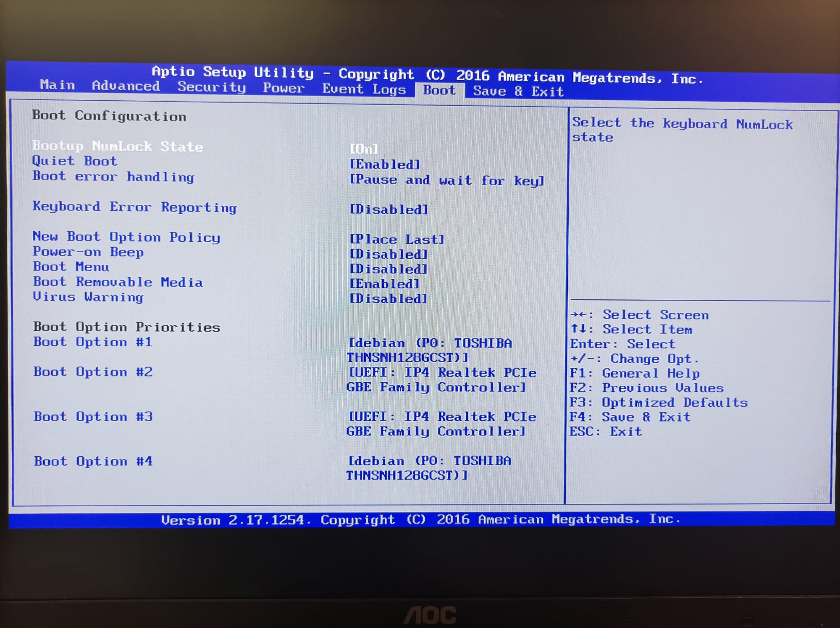This screenshot has height=628, width=840.
Task: Click the '+/-: Change Opt.' hint
Action: [x=635, y=358]
